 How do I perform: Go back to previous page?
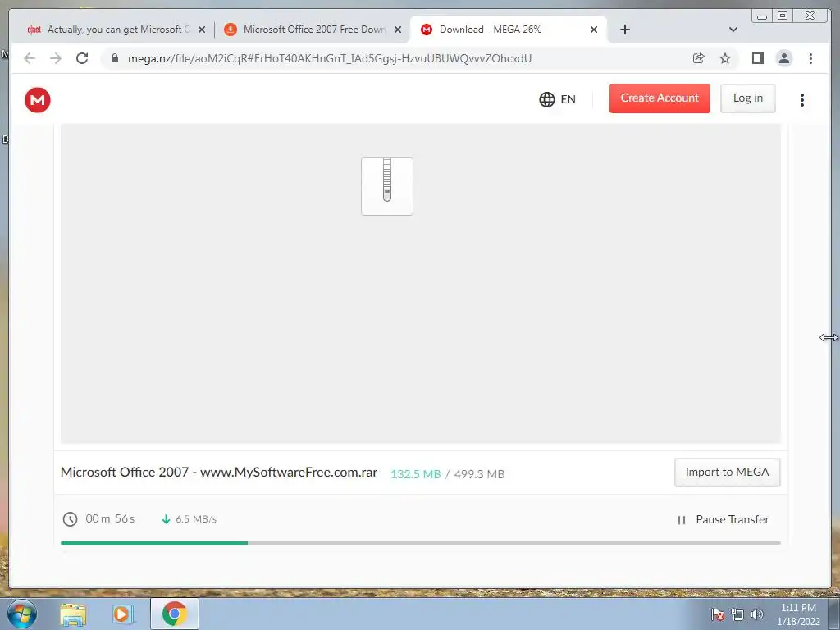tap(30, 58)
